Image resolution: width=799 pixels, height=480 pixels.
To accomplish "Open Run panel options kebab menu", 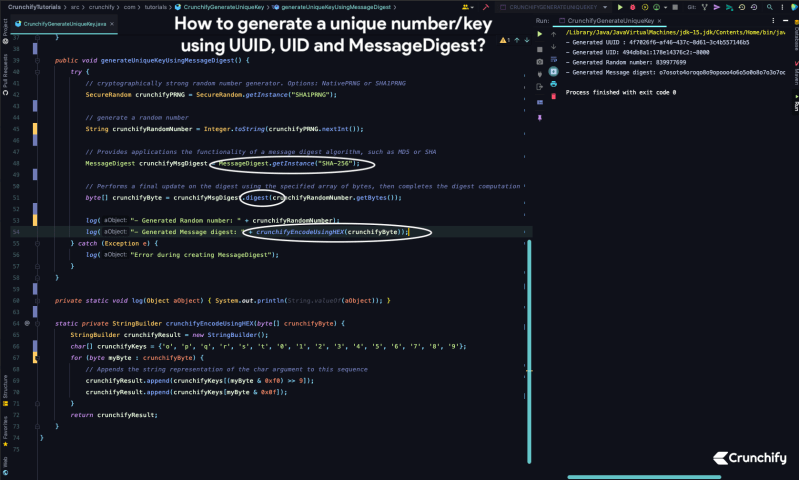I will coord(773,21).
